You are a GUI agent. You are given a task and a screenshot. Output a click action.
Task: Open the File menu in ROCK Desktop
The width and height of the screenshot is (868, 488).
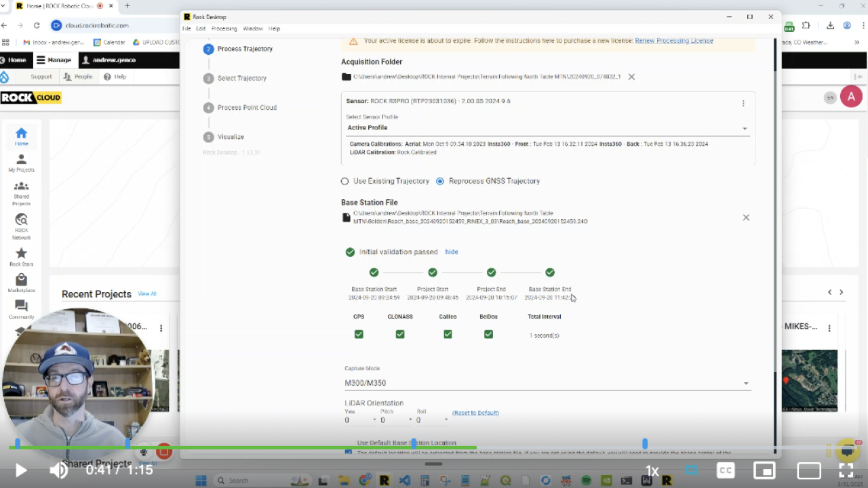point(186,28)
